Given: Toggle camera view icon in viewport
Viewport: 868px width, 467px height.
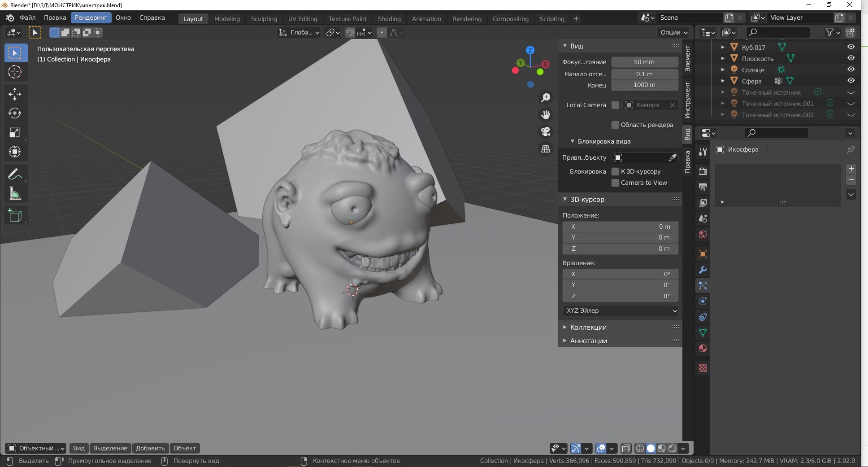Looking at the screenshot, I should (x=546, y=131).
